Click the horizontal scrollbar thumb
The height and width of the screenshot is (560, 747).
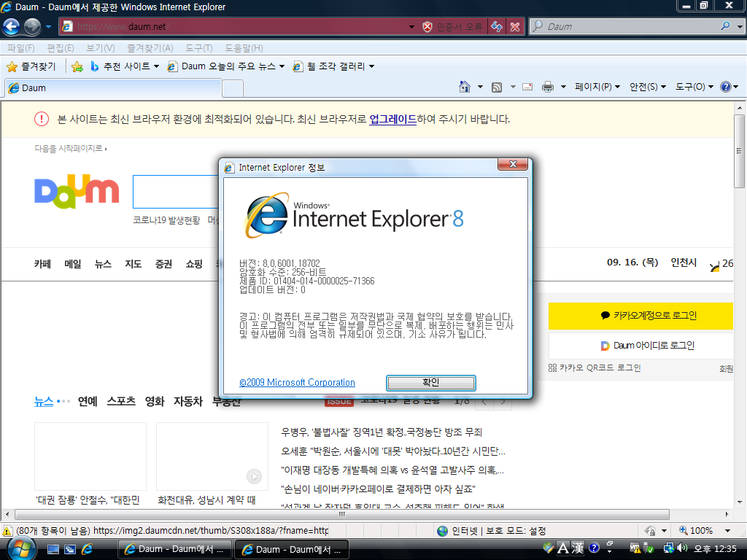(342, 514)
